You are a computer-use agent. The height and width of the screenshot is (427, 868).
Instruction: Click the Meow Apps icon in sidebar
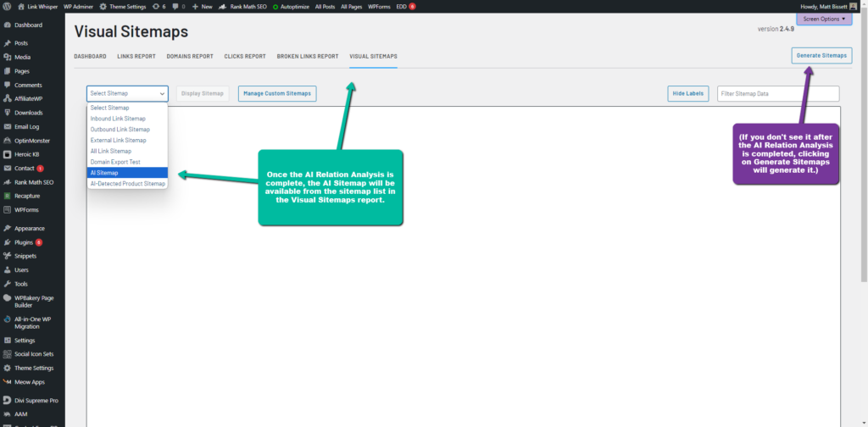7,381
